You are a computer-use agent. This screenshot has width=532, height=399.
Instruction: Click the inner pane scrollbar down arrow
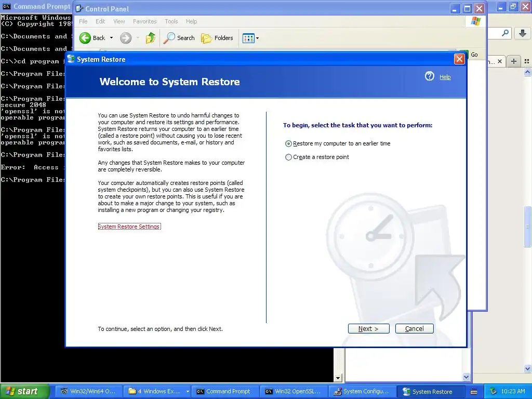click(x=466, y=377)
